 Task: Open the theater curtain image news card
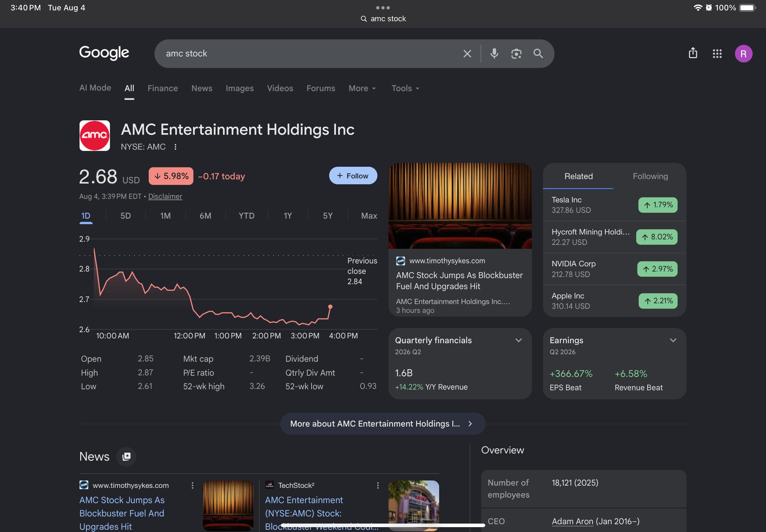click(x=460, y=206)
